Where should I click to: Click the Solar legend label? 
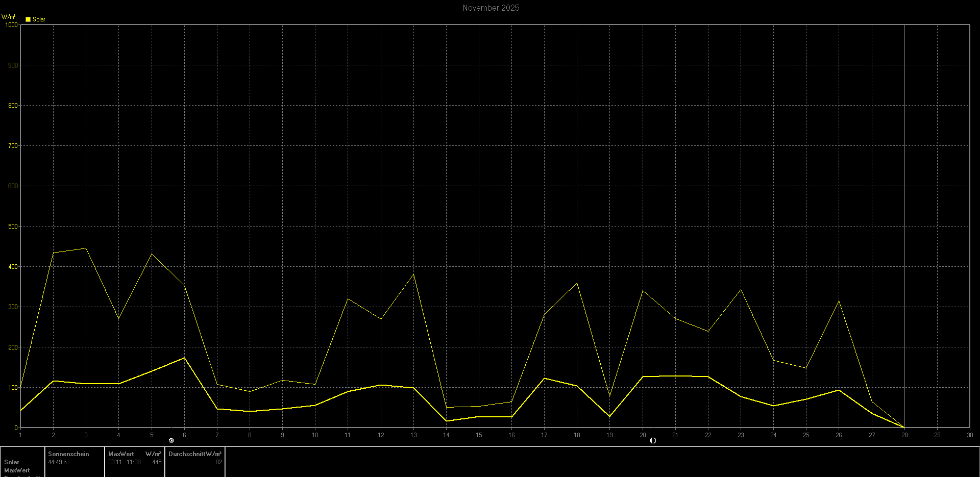(39, 19)
